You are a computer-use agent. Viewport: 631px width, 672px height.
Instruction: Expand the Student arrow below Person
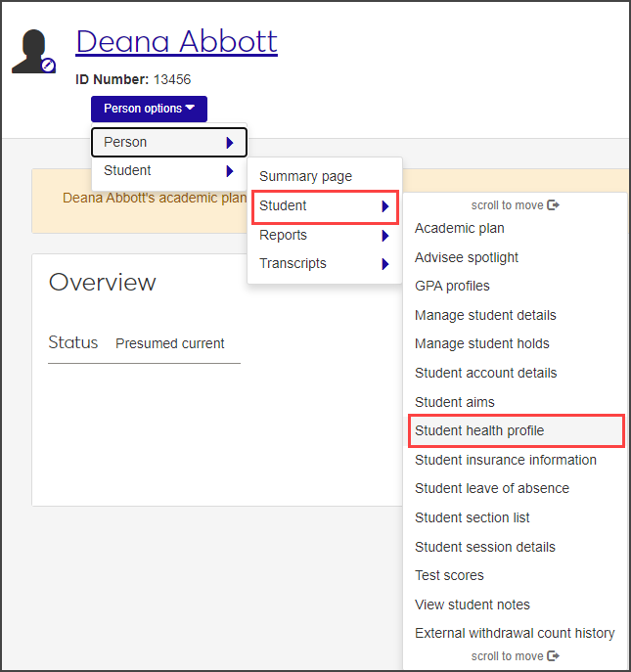point(229,171)
